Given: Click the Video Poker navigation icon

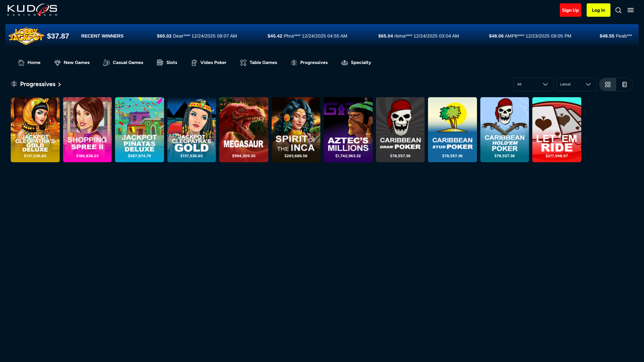Looking at the screenshot, I should [194, 62].
